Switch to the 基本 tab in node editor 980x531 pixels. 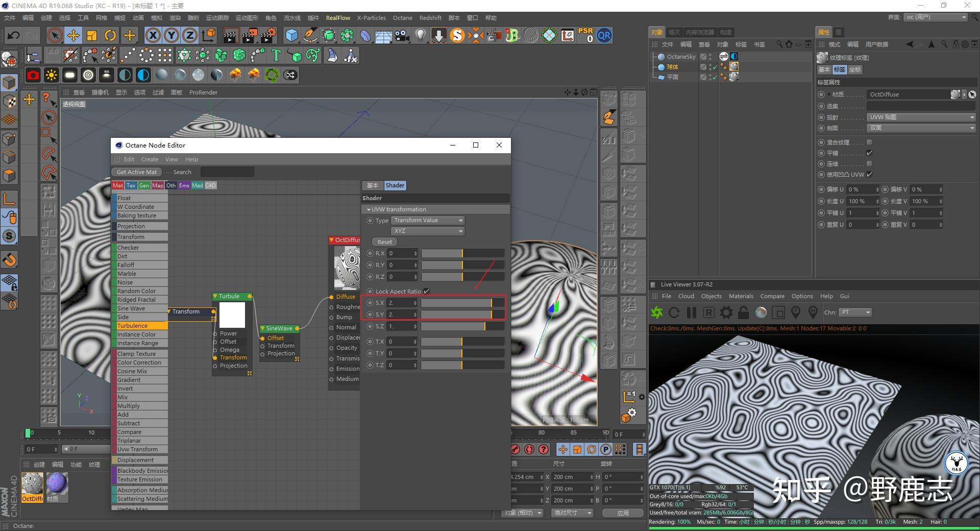tap(373, 186)
